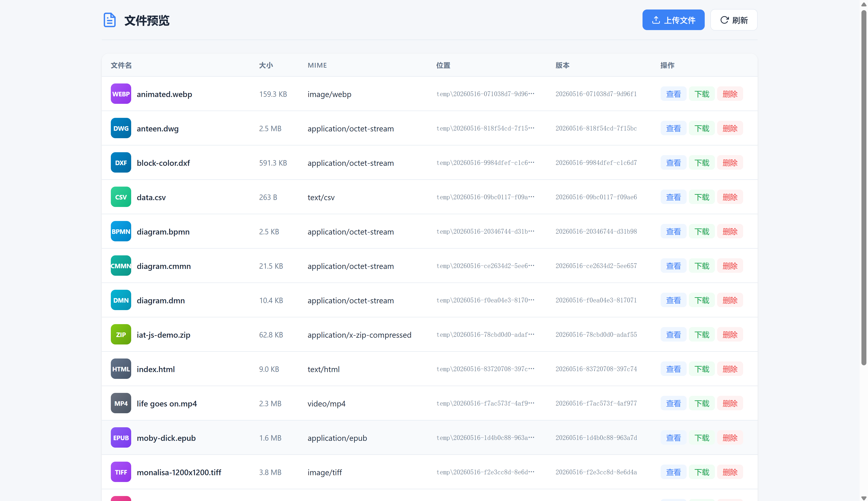
Task: Select the file name moby-dick.epub
Action: click(166, 438)
